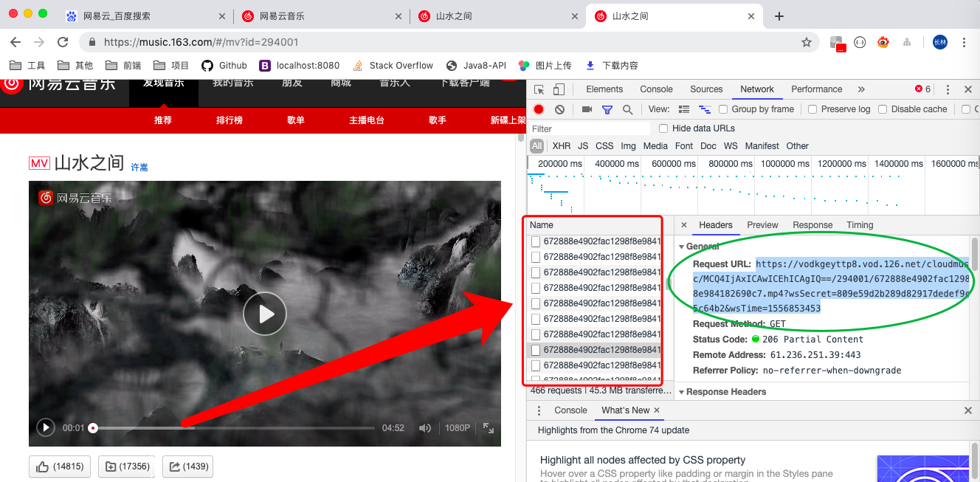Toggle the device toolbar icon
The width and height of the screenshot is (980, 482).
point(559,89)
